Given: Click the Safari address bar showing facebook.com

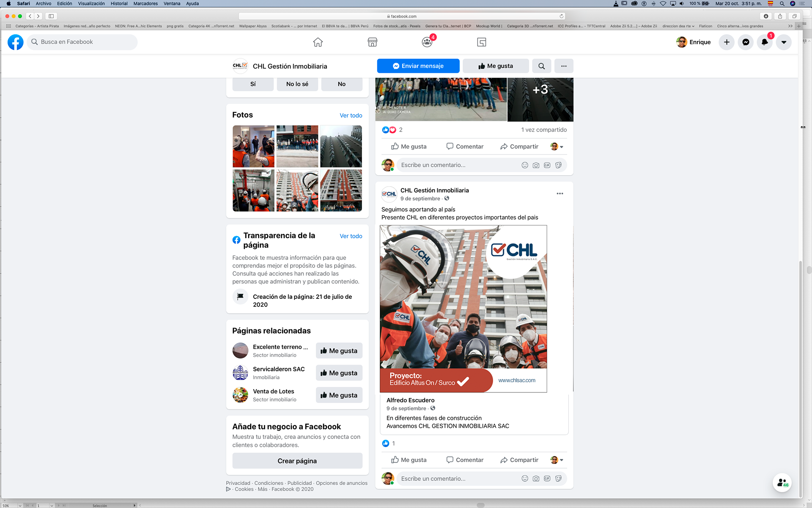Looking at the screenshot, I should point(402,16).
